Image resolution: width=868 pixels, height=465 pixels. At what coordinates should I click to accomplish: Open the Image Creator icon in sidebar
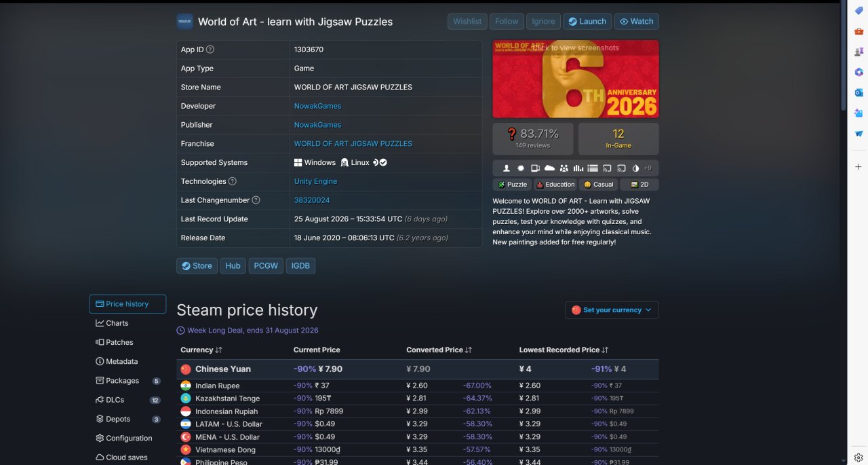[x=859, y=113]
